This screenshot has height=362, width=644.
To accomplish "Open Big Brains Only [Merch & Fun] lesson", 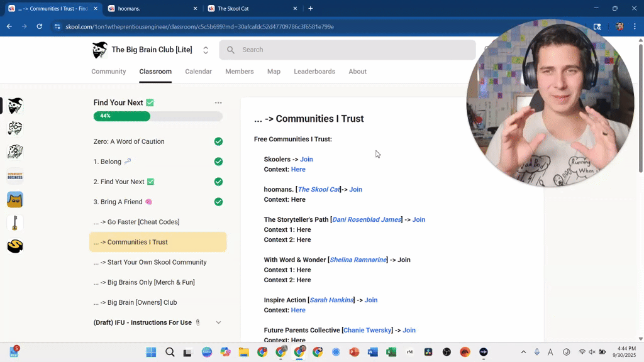I will point(158,282).
